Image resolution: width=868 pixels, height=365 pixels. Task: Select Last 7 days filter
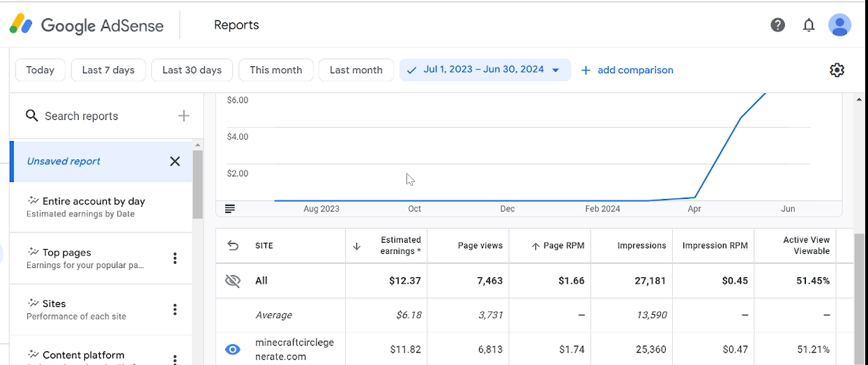[108, 70]
